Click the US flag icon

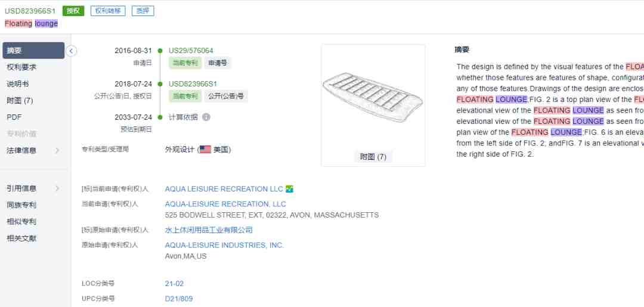(x=205, y=150)
